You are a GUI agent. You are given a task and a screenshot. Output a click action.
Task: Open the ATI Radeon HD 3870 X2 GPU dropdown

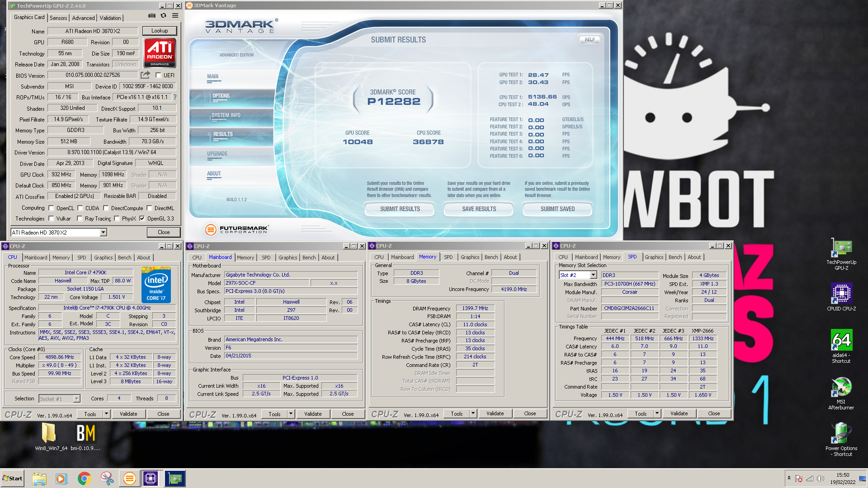103,232
